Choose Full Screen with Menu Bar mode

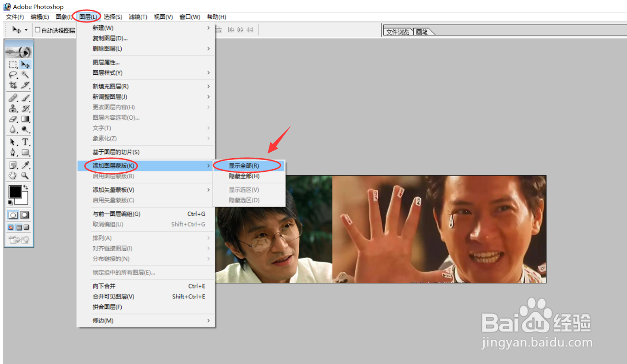click(19, 227)
